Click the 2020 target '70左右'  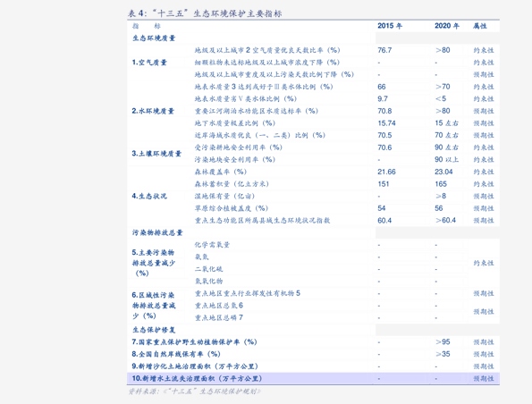[x=446, y=135]
